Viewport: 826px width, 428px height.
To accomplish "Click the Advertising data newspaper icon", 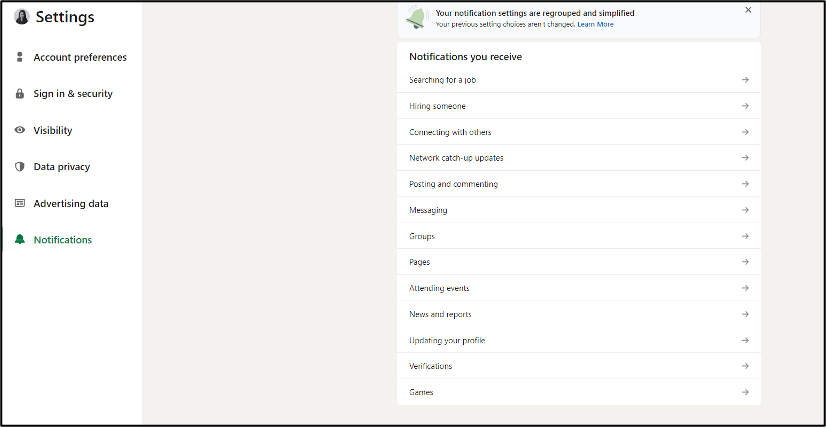I will point(20,203).
